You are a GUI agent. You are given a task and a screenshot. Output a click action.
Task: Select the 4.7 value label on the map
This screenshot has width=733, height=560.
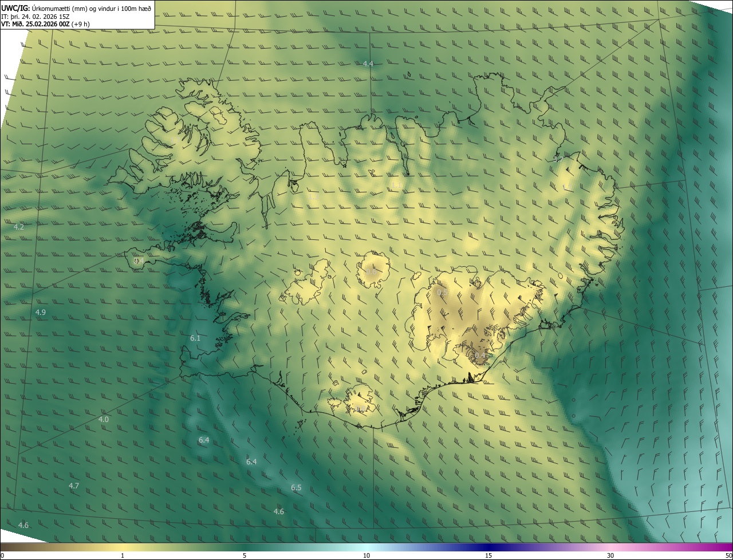[x=74, y=486]
